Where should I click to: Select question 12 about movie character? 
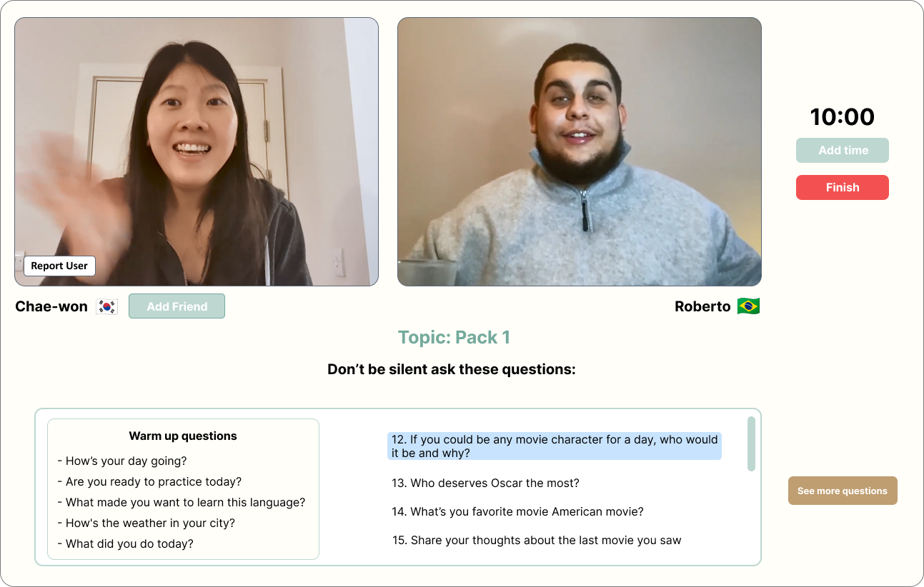[555, 446]
